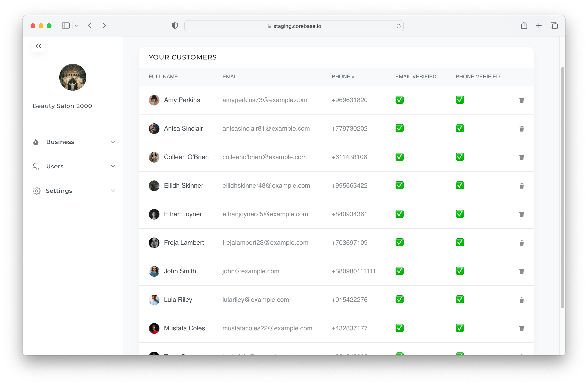Click the Settings gear icon
Screen dimensions: 588x385
[36, 191]
